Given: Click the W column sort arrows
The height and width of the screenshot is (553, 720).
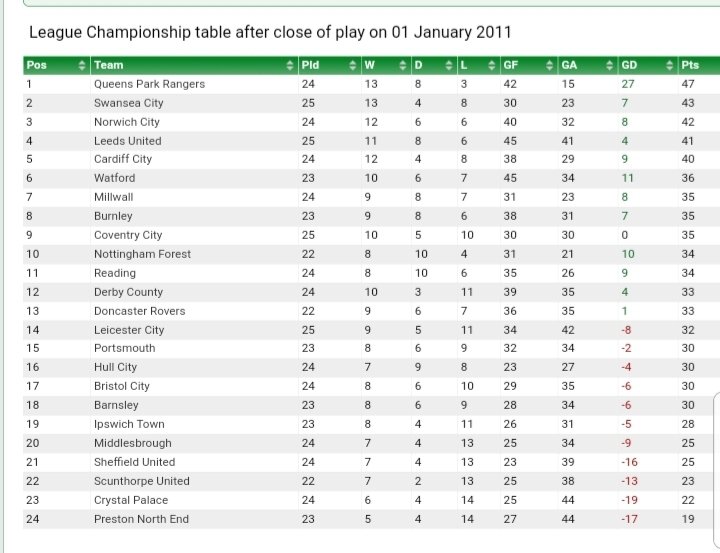Looking at the screenshot, I should point(403,65).
